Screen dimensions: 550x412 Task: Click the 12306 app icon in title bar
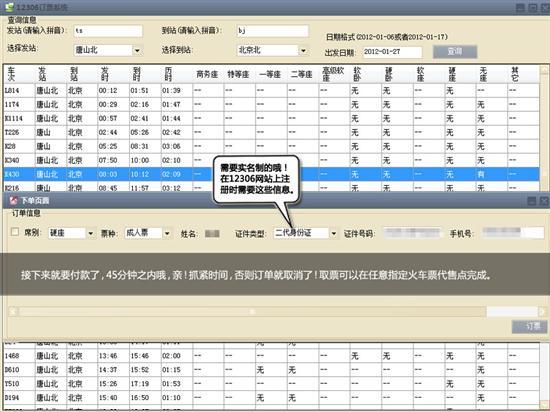9,7
